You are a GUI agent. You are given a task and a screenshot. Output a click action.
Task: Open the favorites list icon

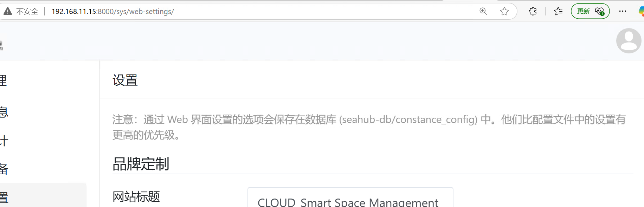[558, 11]
